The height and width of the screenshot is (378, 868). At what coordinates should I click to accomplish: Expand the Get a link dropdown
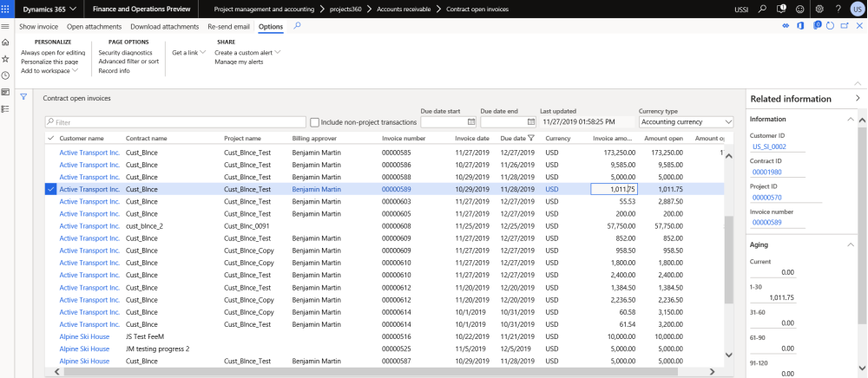click(188, 53)
